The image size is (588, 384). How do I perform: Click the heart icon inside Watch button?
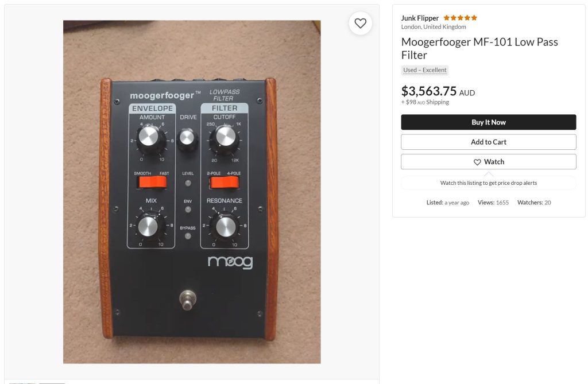tap(477, 162)
